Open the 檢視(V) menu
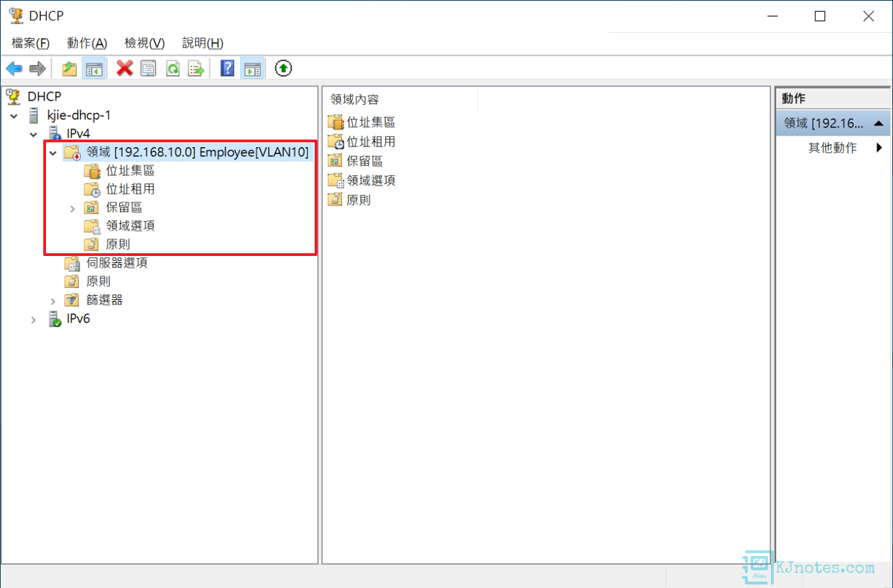Screen dimensions: 893x588 tap(144, 43)
